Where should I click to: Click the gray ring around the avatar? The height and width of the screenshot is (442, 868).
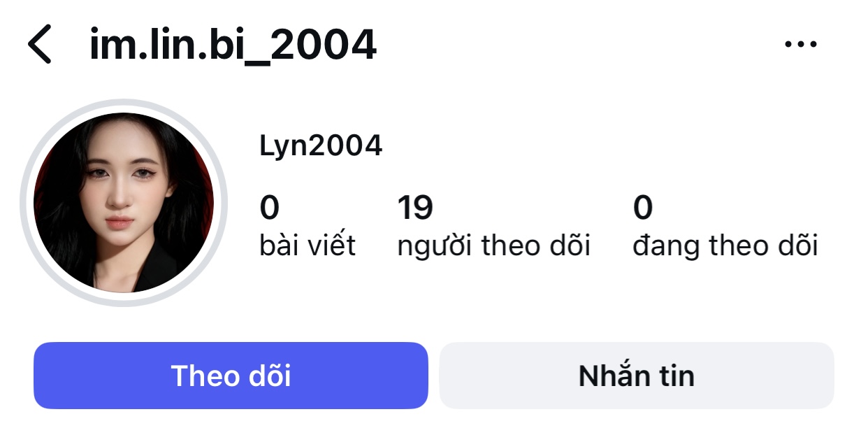click(25, 203)
